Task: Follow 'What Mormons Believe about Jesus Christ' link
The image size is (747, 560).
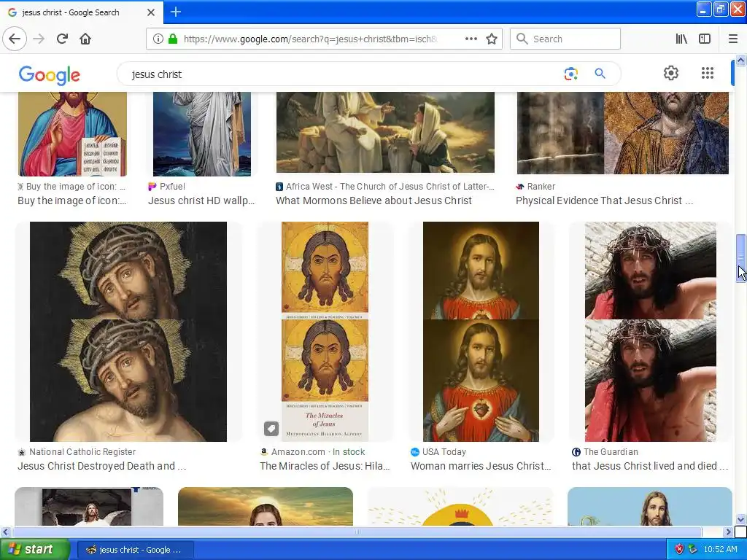Action: click(373, 201)
